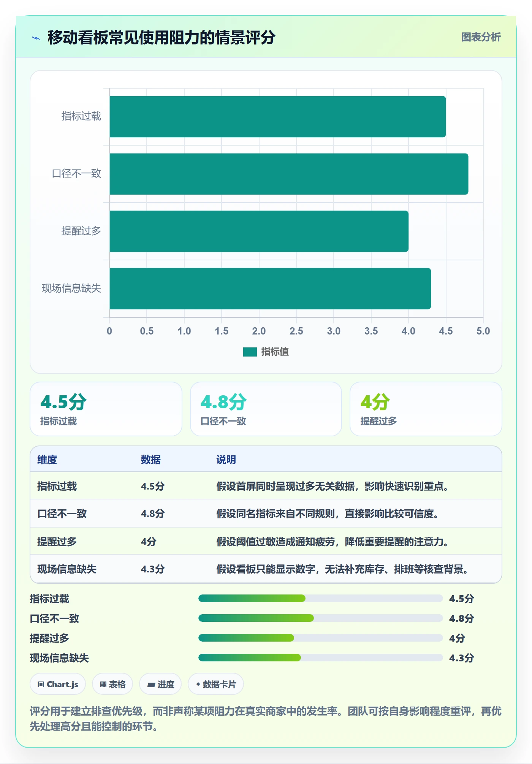Screen dimensions: 532x764
Task: Click the 维度 column header
Action: tap(47, 460)
